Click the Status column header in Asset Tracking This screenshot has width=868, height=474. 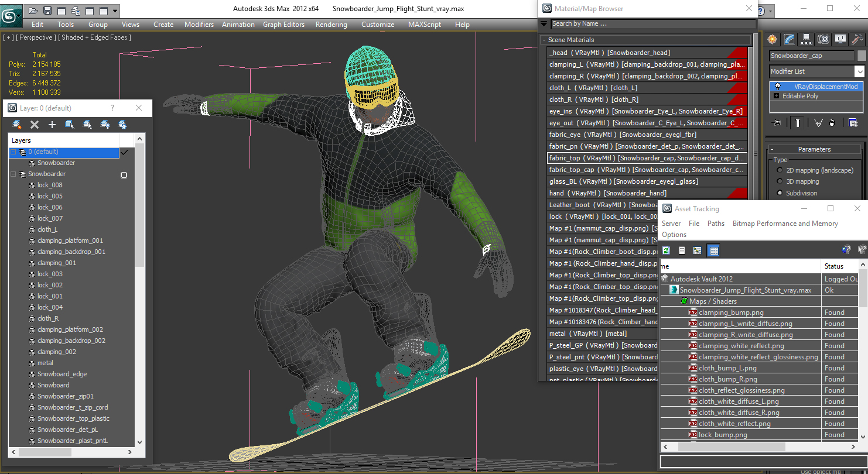[x=840, y=266]
